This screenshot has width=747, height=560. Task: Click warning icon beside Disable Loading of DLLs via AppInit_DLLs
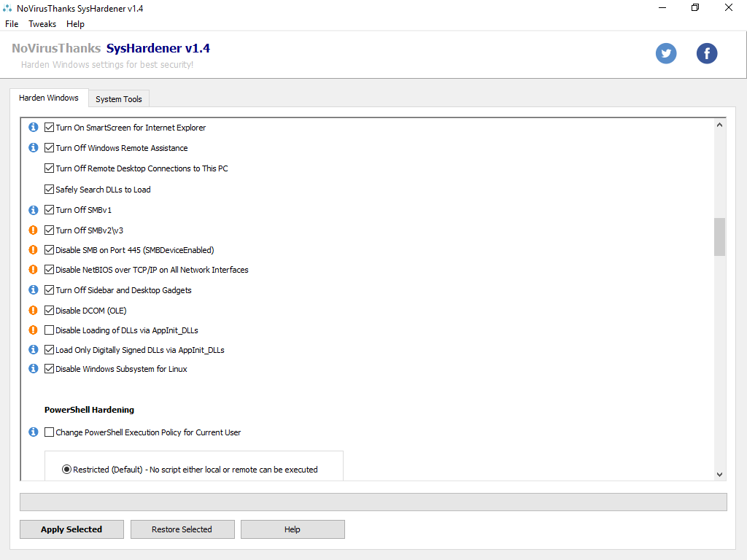click(34, 330)
